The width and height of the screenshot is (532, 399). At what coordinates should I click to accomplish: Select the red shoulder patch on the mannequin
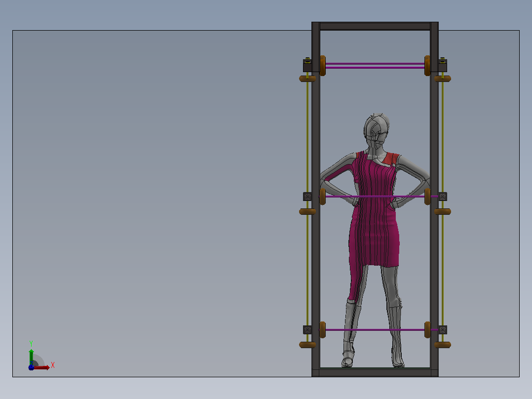(x=391, y=158)
